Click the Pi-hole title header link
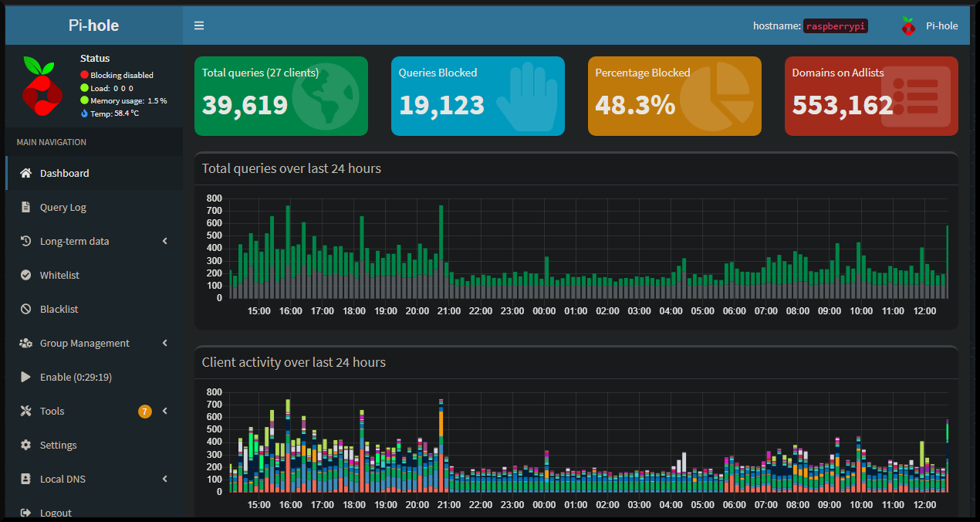Screen dimensions: 980x522 (93, 25)
